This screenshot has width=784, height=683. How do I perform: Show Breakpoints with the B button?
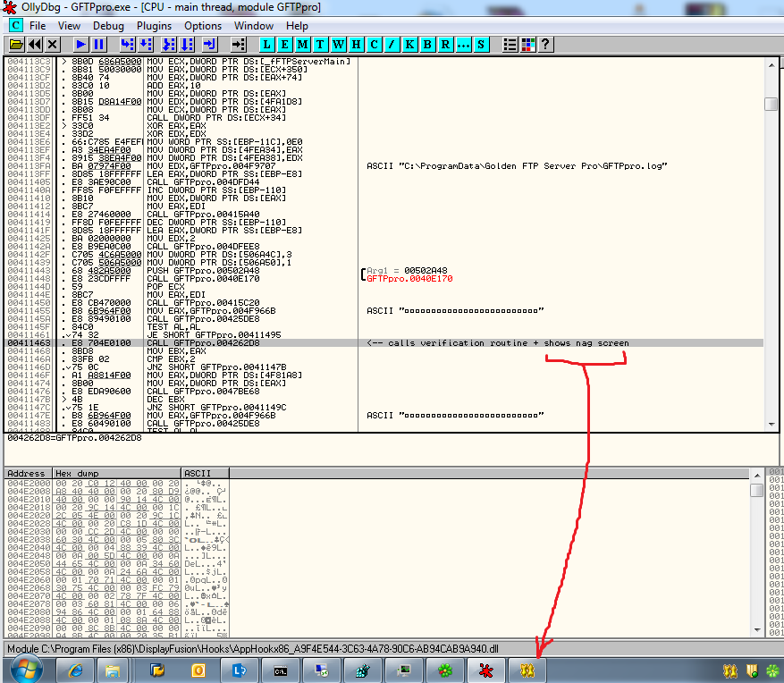click(427, 45)
